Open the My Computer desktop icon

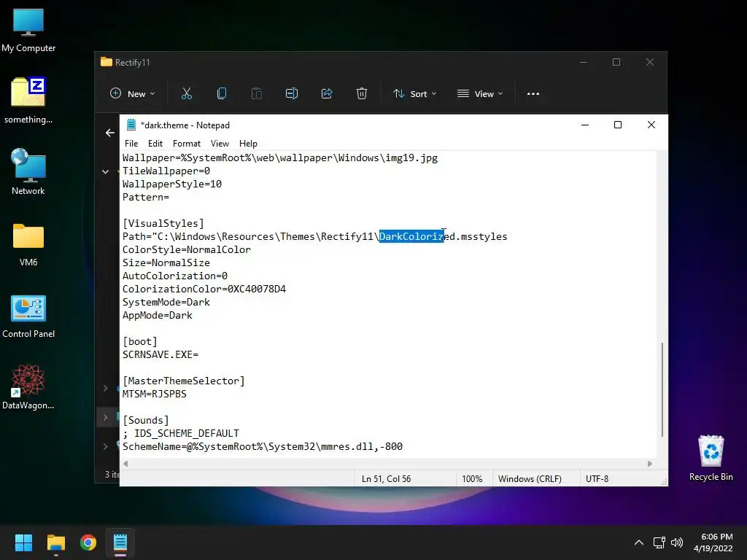click(28, 30)
